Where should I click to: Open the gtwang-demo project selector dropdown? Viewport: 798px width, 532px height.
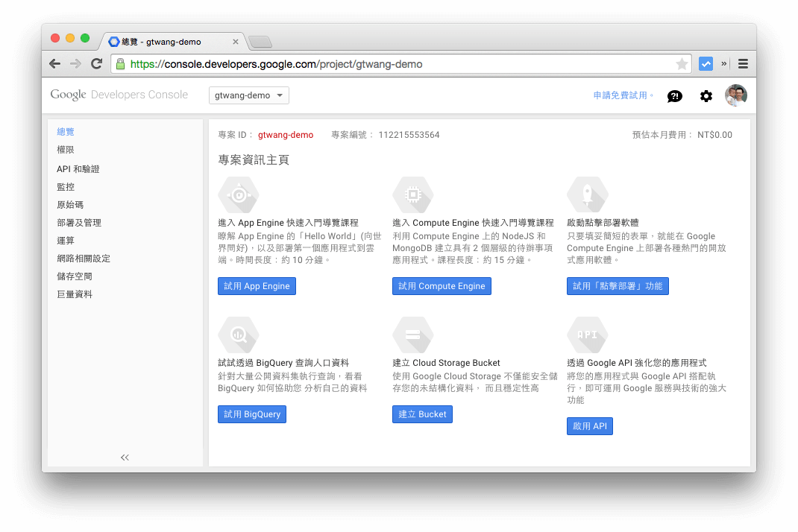point(249,95)
